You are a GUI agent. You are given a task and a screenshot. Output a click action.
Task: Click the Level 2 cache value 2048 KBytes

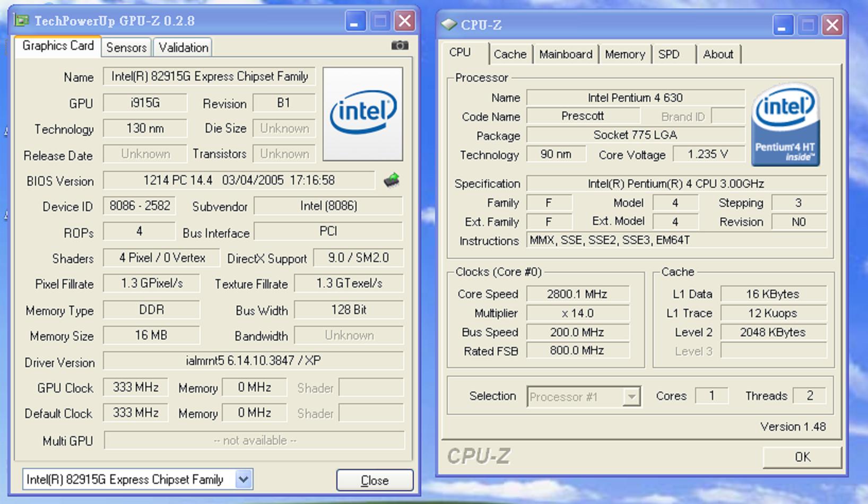pyautogui.click(x=774, y=332)
